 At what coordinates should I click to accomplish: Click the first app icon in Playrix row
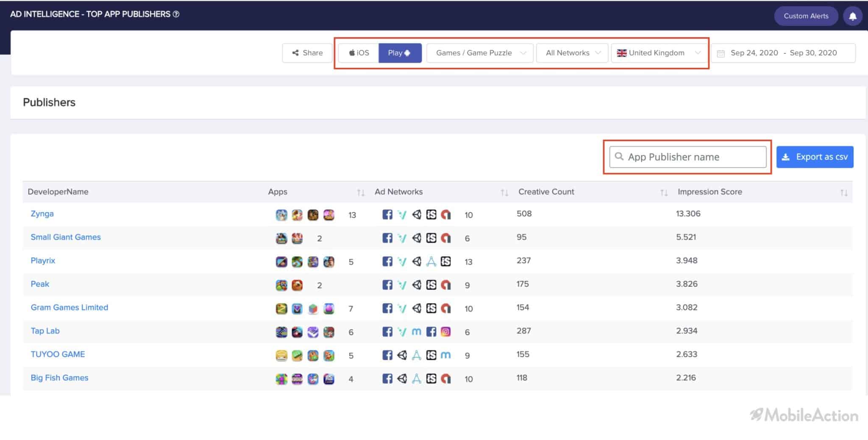point(281,262)
